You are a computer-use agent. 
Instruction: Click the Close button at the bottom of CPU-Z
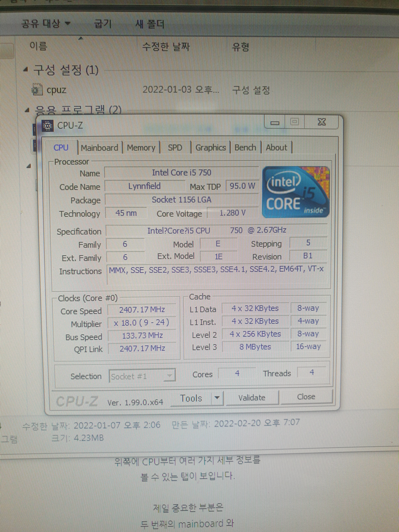[306, 397]
